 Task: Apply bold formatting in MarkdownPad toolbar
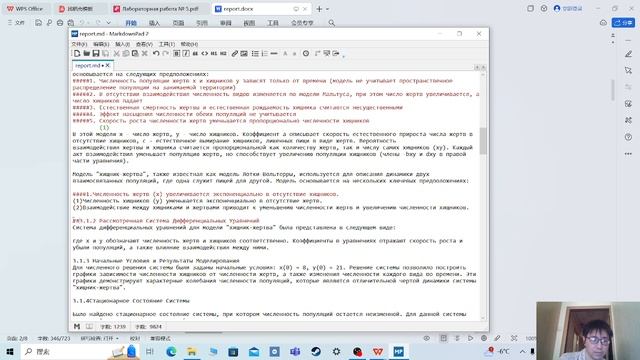coord(176,53)
